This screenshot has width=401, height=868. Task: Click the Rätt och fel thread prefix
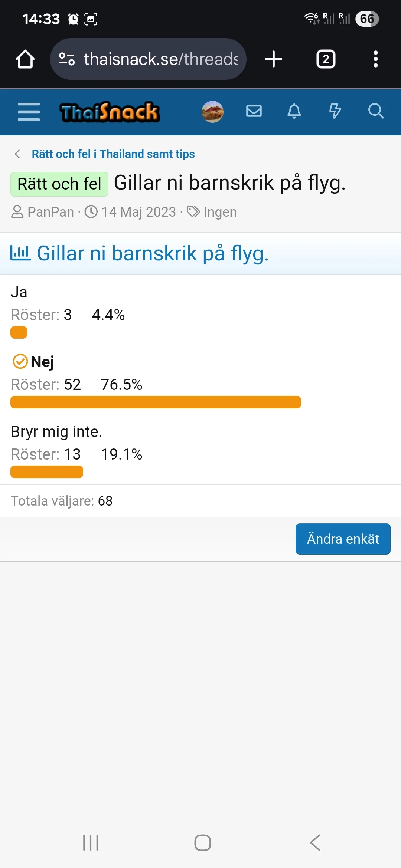pyautogui.click(x=59, y=184)
